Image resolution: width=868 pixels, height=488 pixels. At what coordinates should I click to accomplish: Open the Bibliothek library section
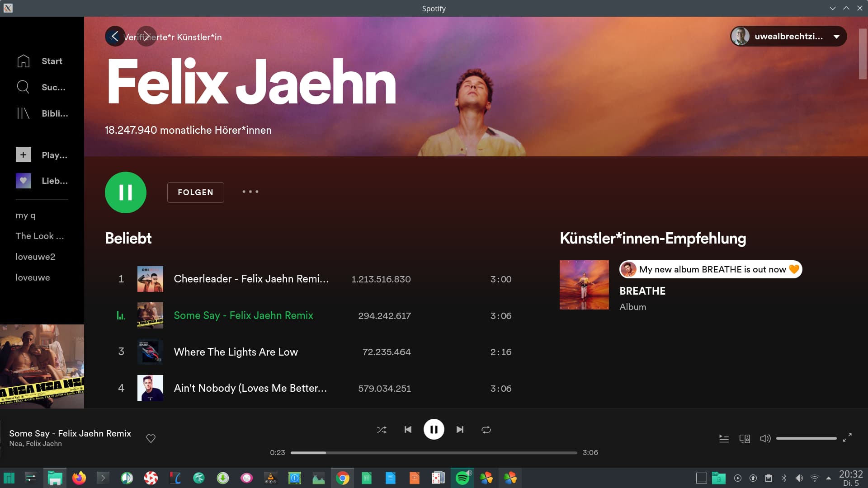click(x=42, y=113)
